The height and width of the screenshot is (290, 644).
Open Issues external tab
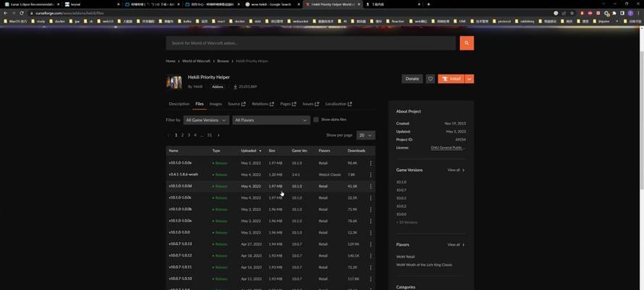311,104
